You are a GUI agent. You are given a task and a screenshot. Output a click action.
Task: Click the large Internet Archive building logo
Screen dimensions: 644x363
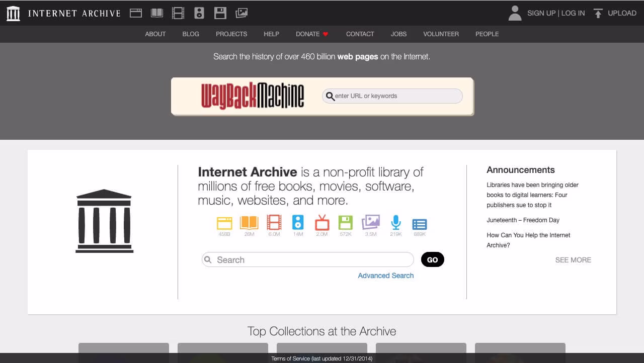(104, 221)
